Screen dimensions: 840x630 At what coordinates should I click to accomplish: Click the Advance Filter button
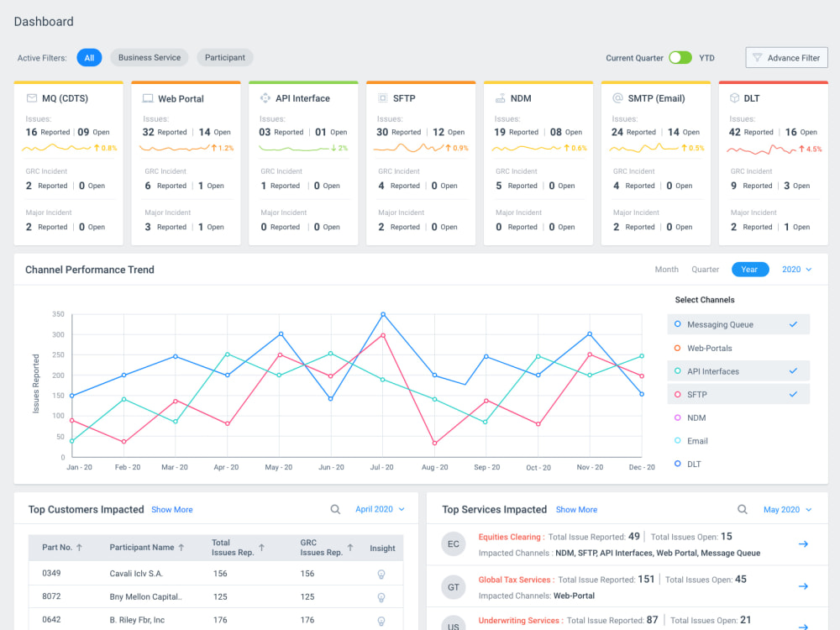786,58
